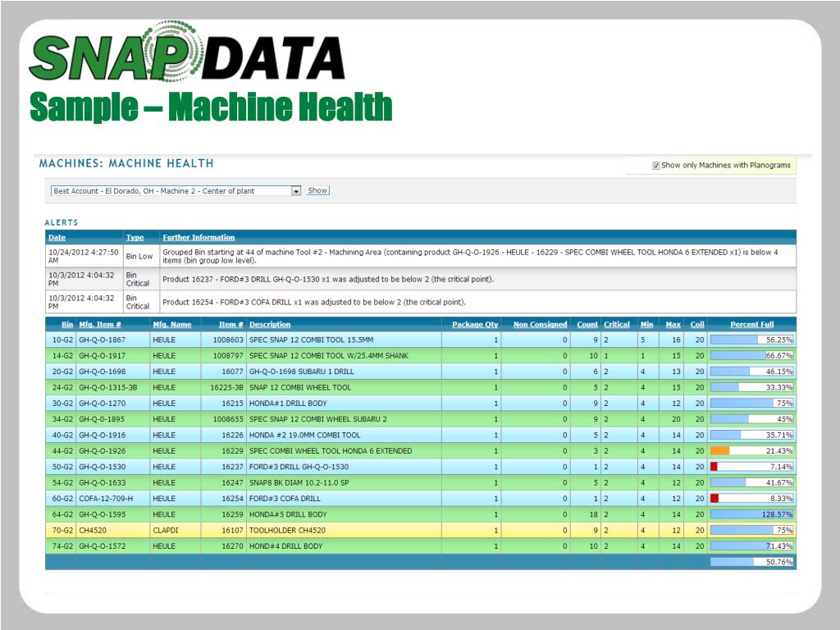Screen dimensions: 840x630
Task: Sort alerts by Further Information header
Action: [199, 237]
